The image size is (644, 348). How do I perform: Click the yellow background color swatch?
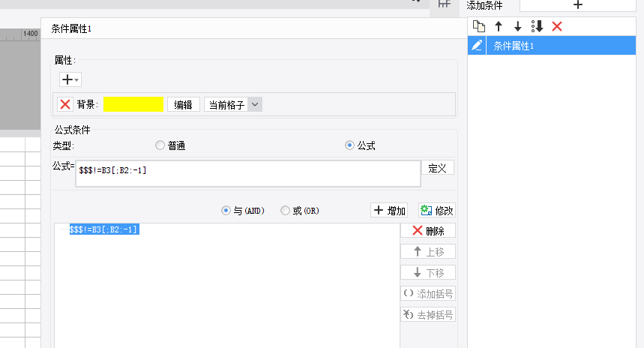click(x=133, y=104)
